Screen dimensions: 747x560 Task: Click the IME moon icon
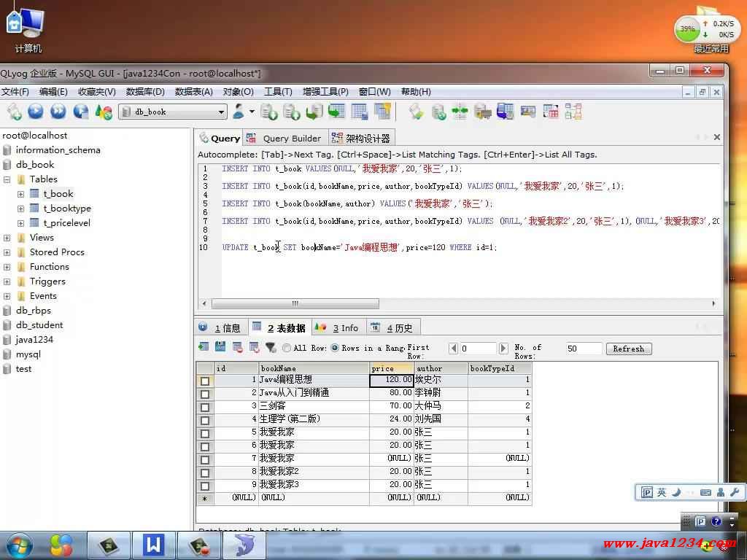[x=676, y=492]
